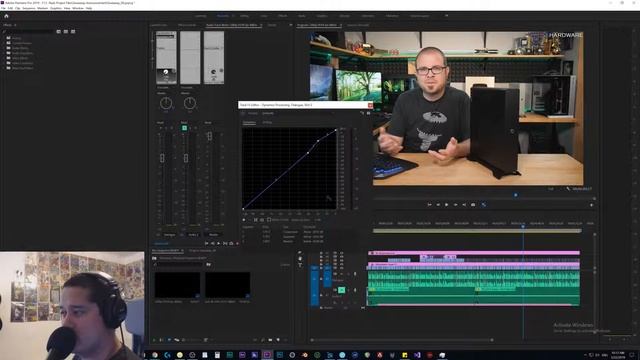Click the timeline playhead marker on the ruler
This screenshot has width=640, height=360.
523,226
